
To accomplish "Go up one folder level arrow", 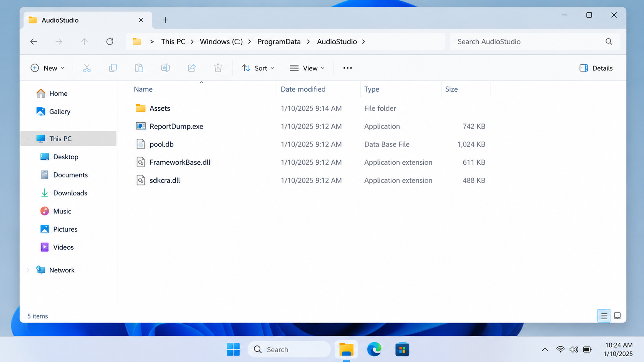I will point(84,42).
